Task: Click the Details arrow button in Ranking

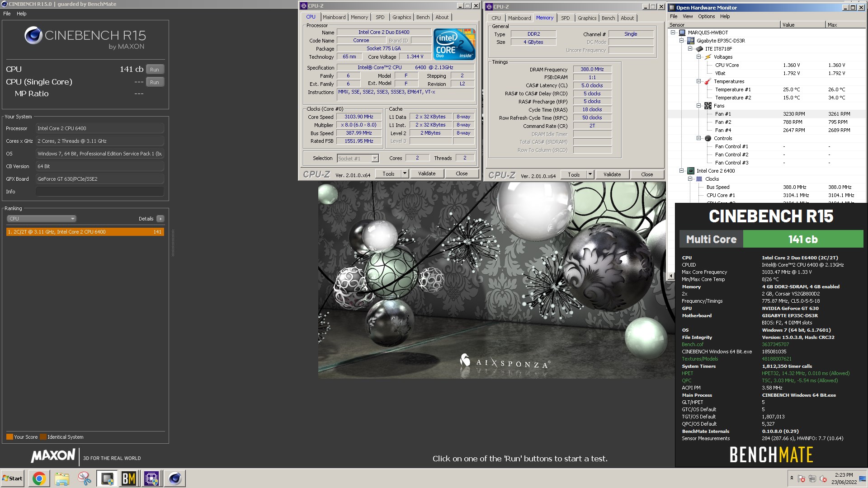Action: (160, 219)
